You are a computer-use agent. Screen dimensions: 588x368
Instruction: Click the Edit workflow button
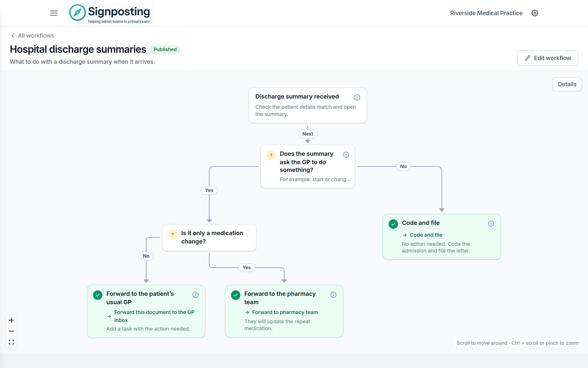pyautogui.click(x=547, y=58)
